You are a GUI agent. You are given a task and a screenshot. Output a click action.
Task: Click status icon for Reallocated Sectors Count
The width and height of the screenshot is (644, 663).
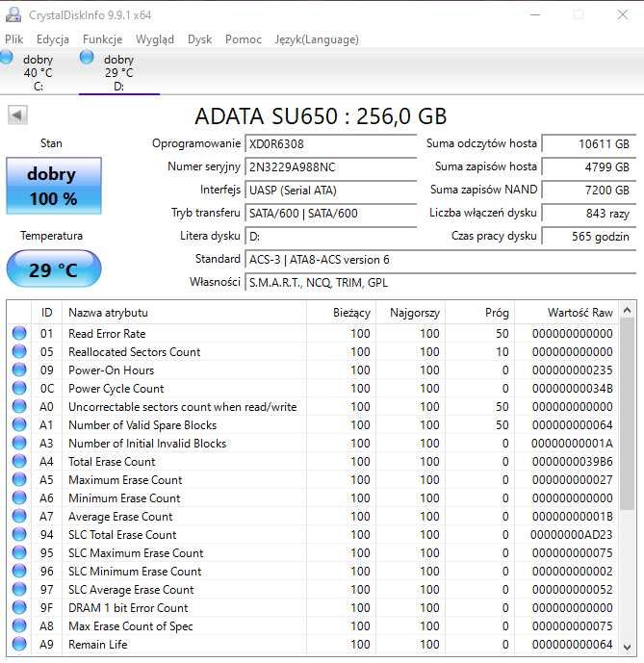19,351
